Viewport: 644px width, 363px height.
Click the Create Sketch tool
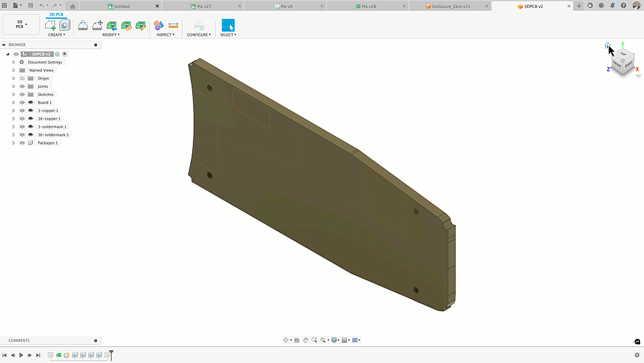click(50, 26)
